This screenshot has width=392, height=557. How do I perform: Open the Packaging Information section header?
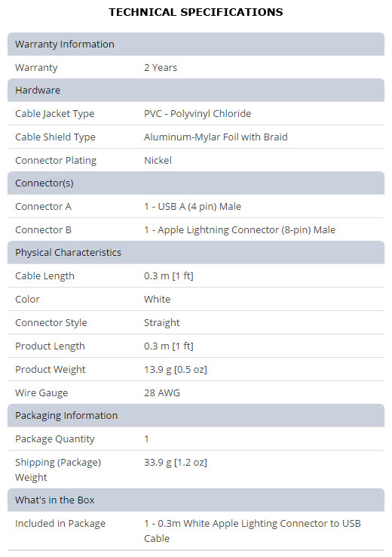point(196,415)
